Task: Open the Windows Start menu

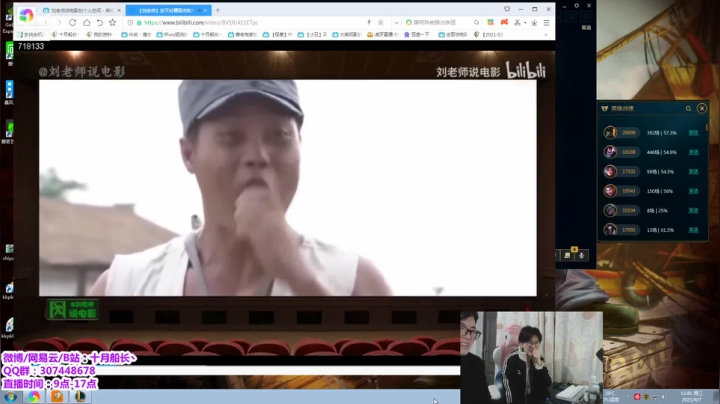Action: click(11, 396)
